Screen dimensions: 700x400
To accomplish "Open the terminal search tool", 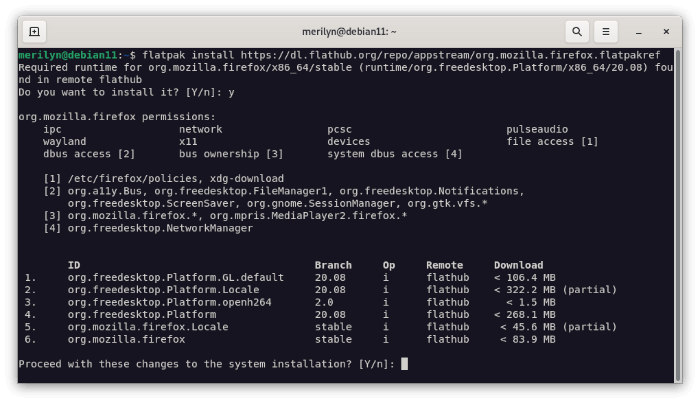I will (x=577, y=32).
